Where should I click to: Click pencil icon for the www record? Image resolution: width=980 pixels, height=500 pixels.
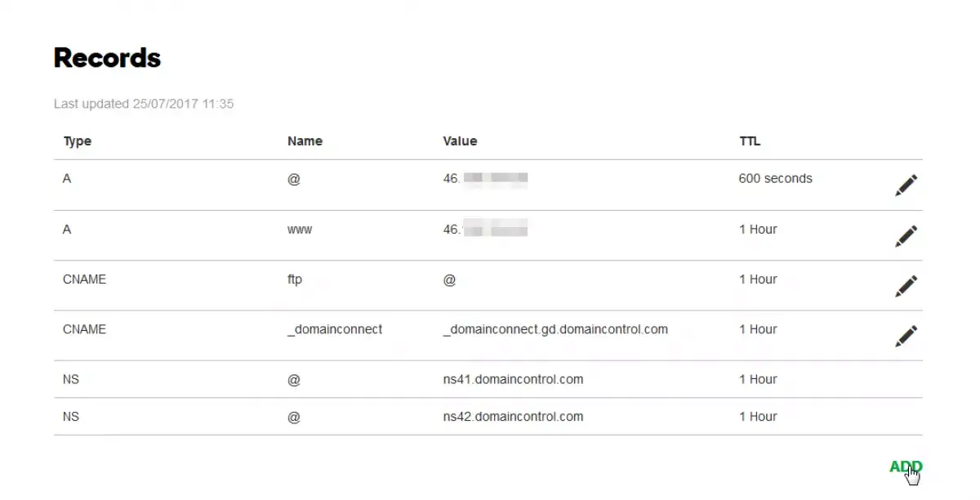click(906, 236)
